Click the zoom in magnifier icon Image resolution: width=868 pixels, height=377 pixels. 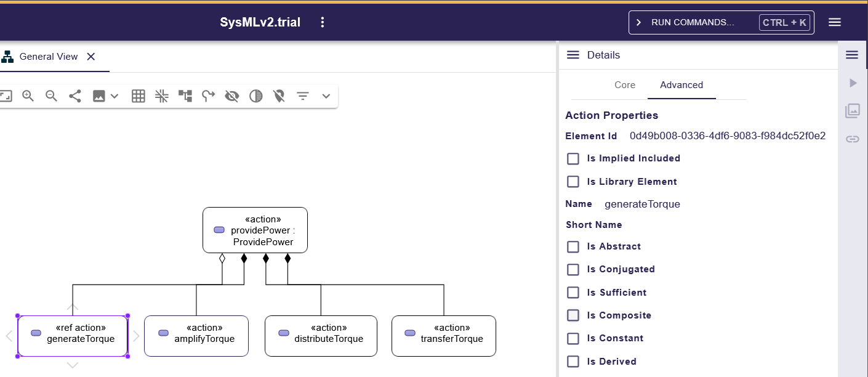coord(28,96)
